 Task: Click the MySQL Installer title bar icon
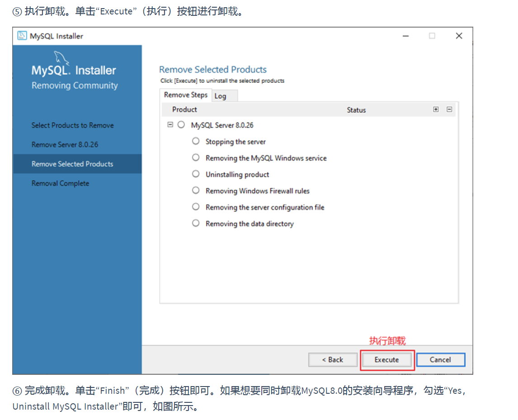(22, 36)
